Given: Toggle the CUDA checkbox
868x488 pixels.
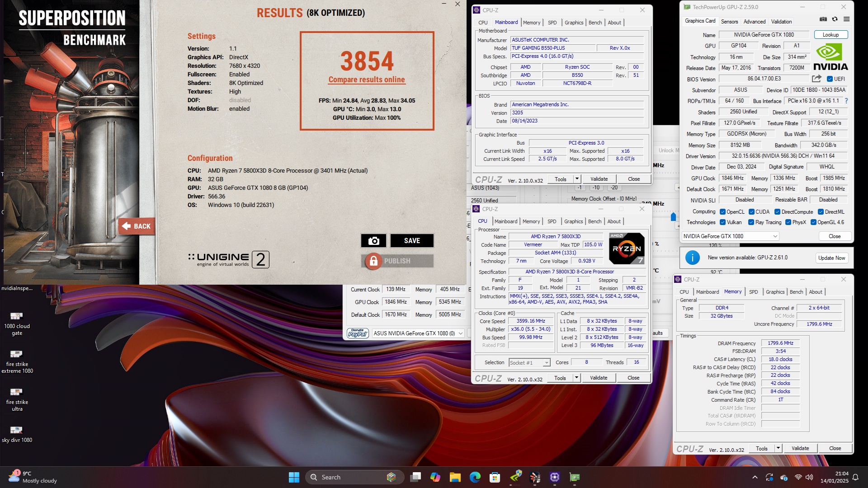Looking at the screenshot, I should (x=751, y=211).
